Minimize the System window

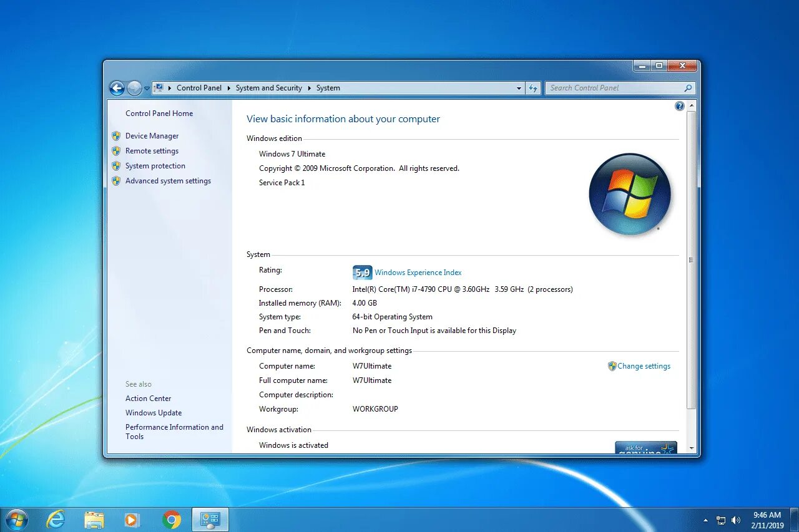(x=642, y=65)
